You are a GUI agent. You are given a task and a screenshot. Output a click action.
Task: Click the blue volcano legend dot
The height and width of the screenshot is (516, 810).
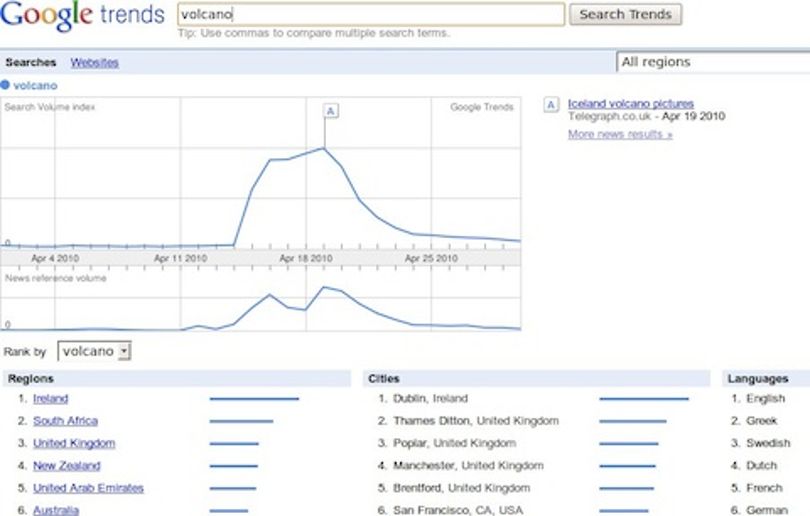click(5, 85)
